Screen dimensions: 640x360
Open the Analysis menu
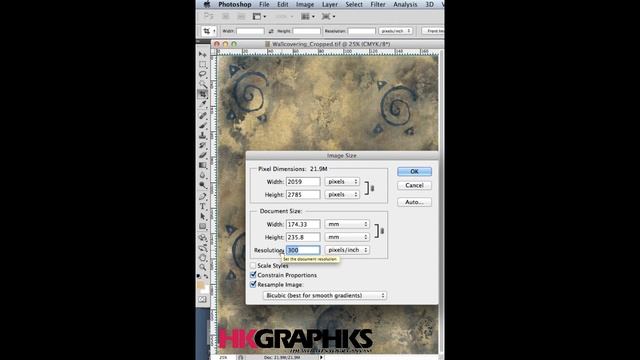click(x=405, y=4)
